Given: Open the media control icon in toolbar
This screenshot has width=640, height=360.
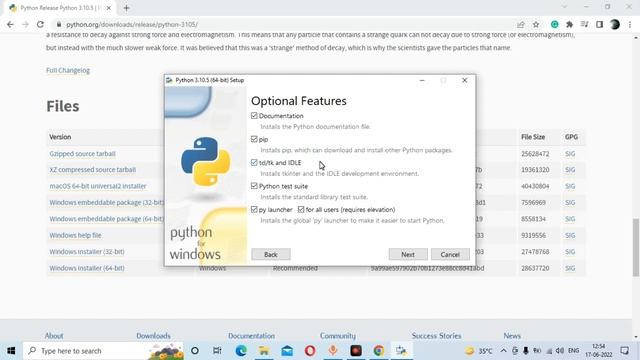Looking at the screenshot, I should point(584,24).
